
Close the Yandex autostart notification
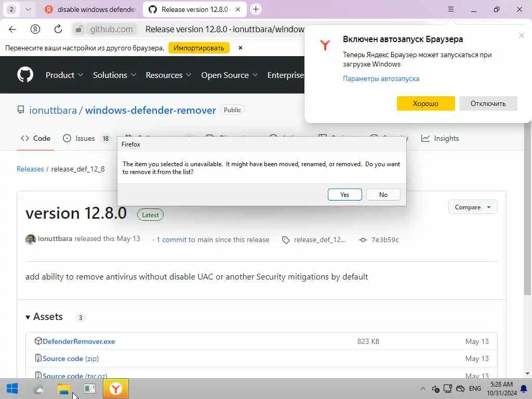point(522,35)
